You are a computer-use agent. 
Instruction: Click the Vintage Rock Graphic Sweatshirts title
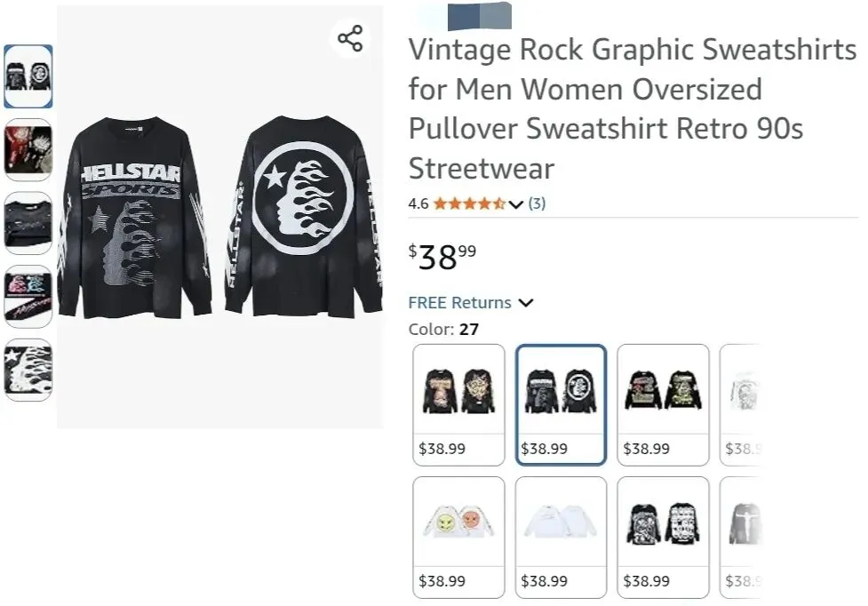pyautogui.click(x=632, y=108)
